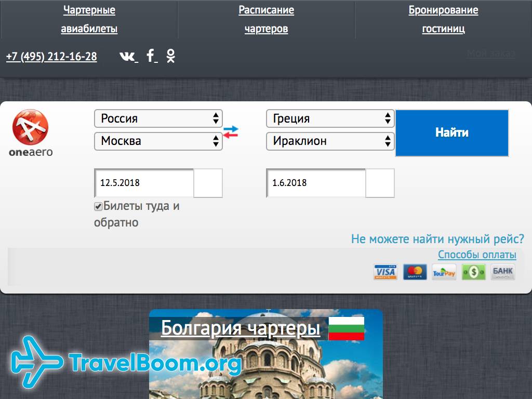Click the Facebook icon
The width and height of the screenshot is (532, 399).
[150, 56]
